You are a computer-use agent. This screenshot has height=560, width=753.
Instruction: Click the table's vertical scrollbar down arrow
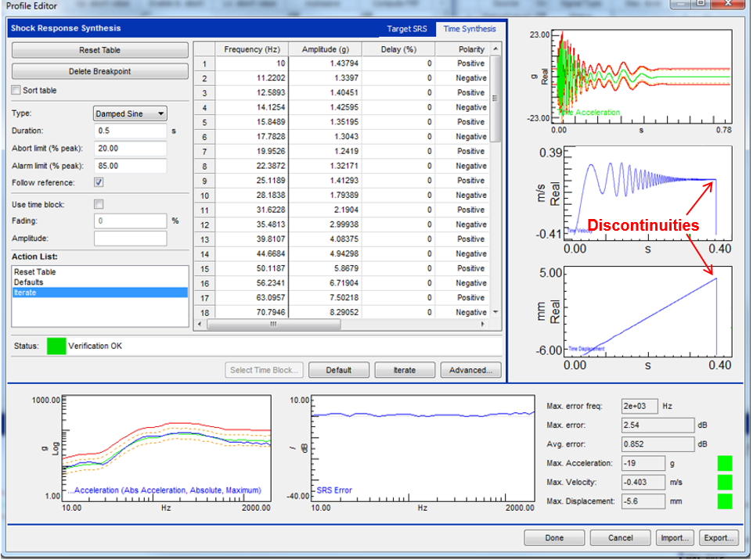(495, 312)
